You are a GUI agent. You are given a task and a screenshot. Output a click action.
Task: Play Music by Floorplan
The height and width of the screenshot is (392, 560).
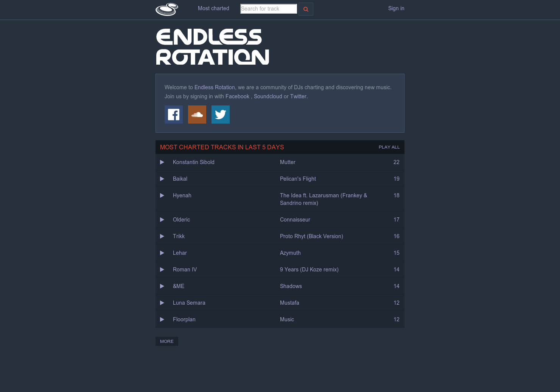162,319
